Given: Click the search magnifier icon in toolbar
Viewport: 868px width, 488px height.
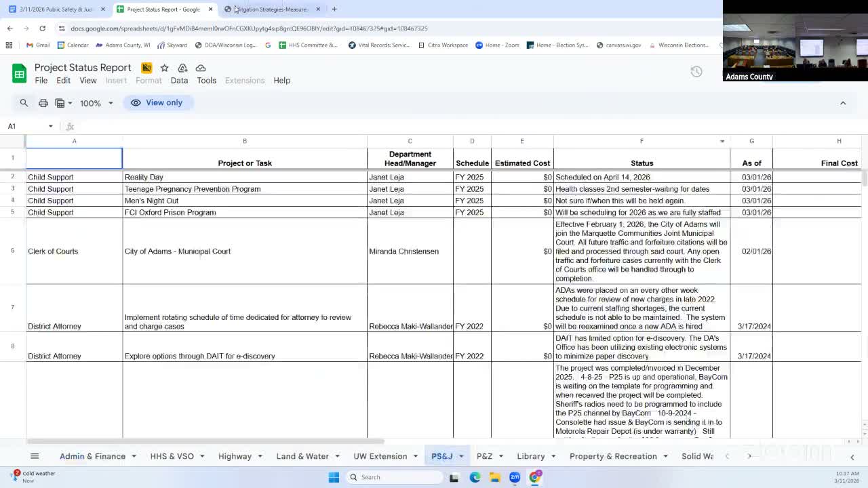Looking at the screenshot, I should pyautogui.click(x=24, y=103).
